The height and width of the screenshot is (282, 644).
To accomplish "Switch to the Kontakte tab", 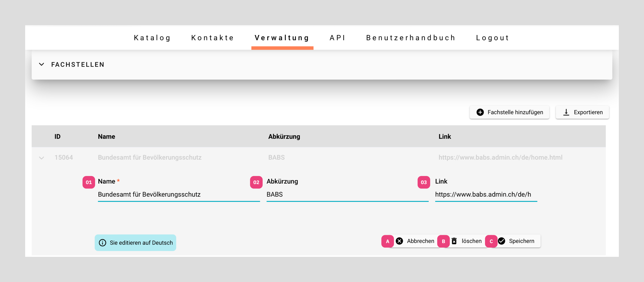I will pos(213,38).
